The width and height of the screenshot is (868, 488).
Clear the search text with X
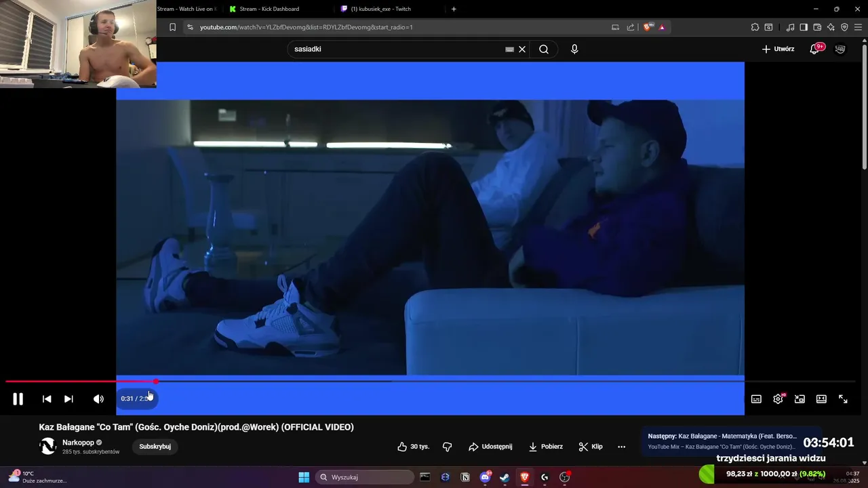pyautogui.click(x=522, y=49)
